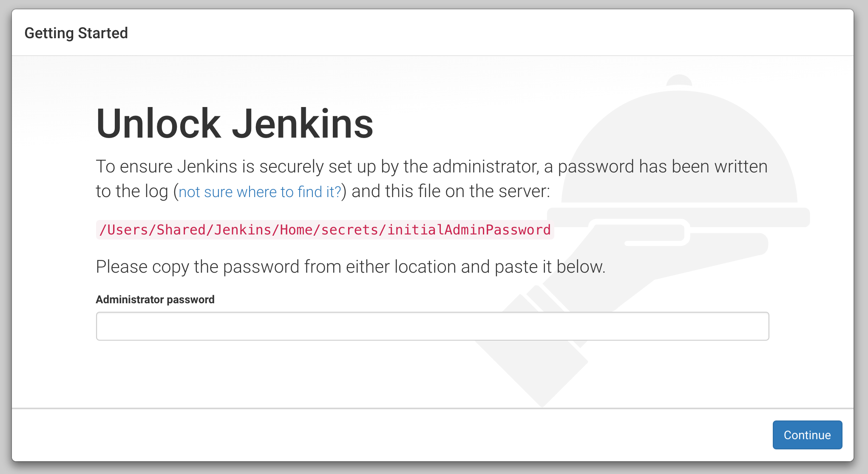Open the "not sure where to find it?" link
This screenshot has height=474, width=868.
tap(260, 192)
